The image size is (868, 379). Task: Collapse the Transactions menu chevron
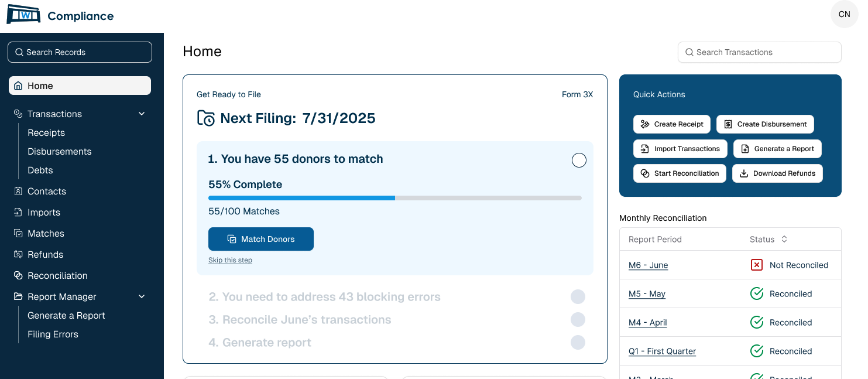(142, 114)
